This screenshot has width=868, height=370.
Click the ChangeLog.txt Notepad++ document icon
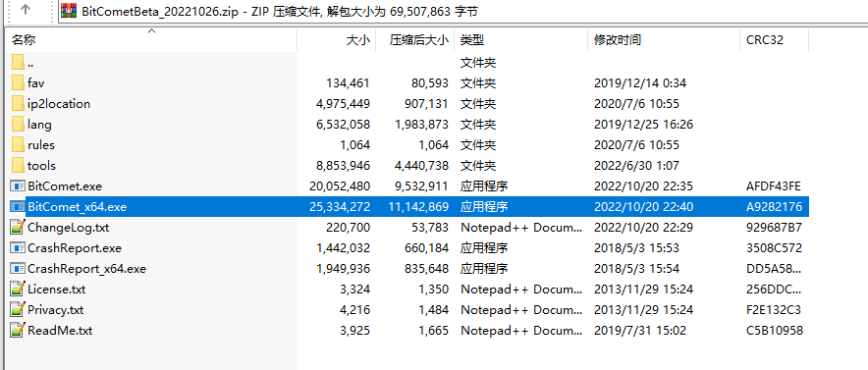[x=18, y=227]
